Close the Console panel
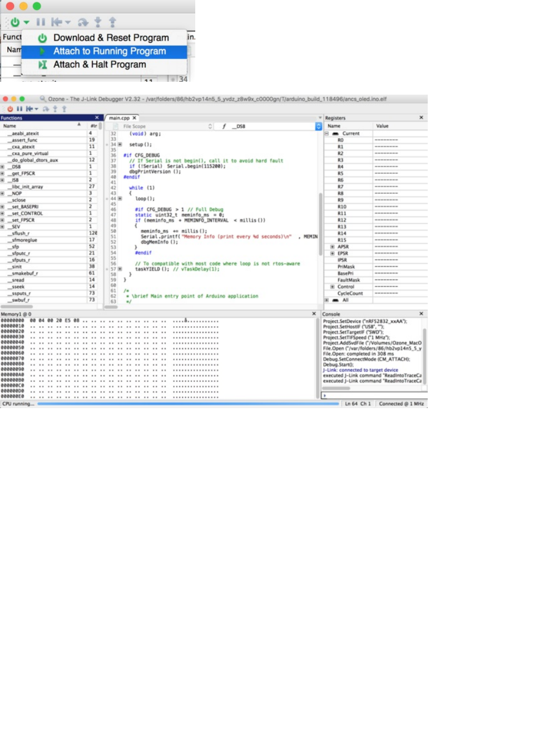Image resolution: width=554 pixels, height=756 pixels. (x=421, y=314)
